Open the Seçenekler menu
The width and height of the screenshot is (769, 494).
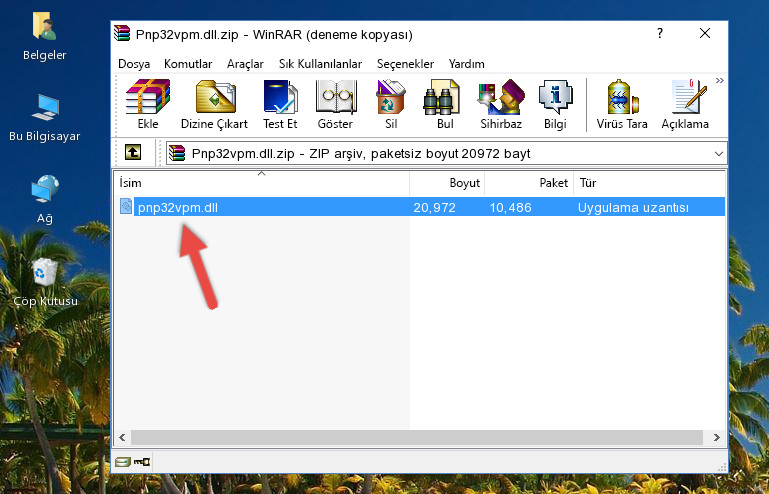405,64
